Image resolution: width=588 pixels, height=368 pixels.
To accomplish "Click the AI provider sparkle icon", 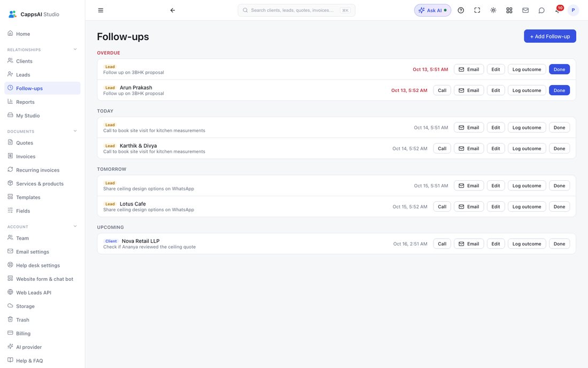I will (x=10, y=347).
